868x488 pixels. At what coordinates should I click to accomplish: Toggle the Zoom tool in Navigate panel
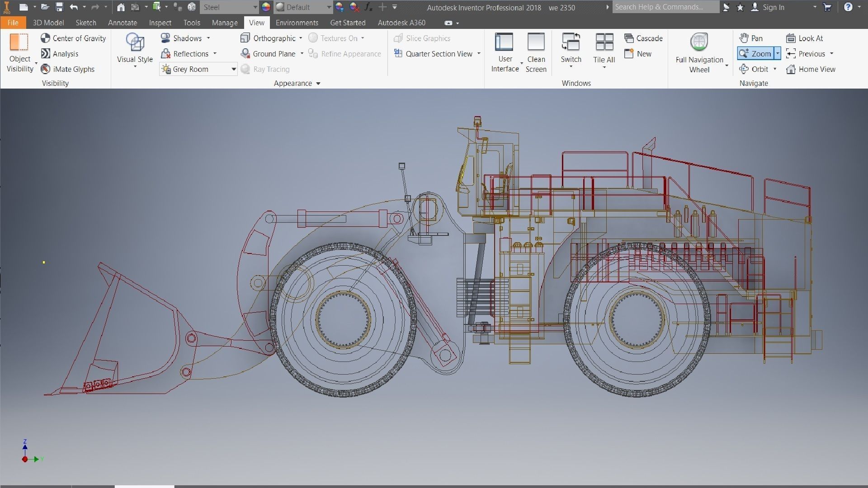[755, 54]
